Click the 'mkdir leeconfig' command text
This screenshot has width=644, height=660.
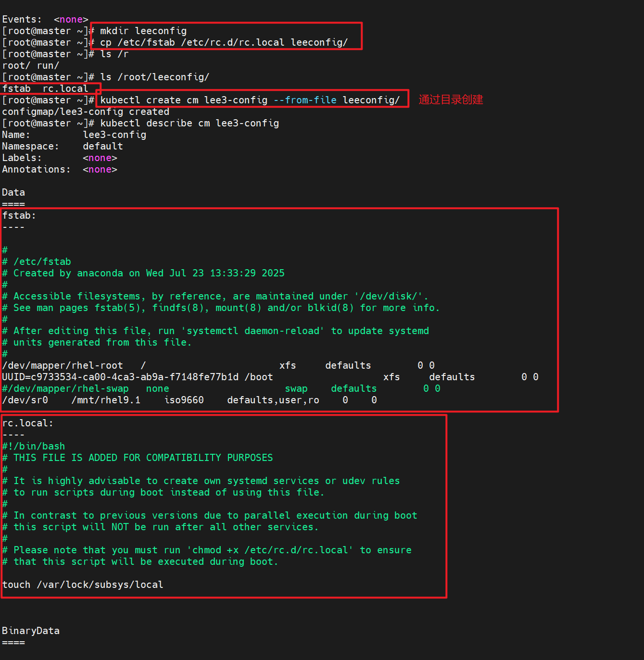(143, 31)
